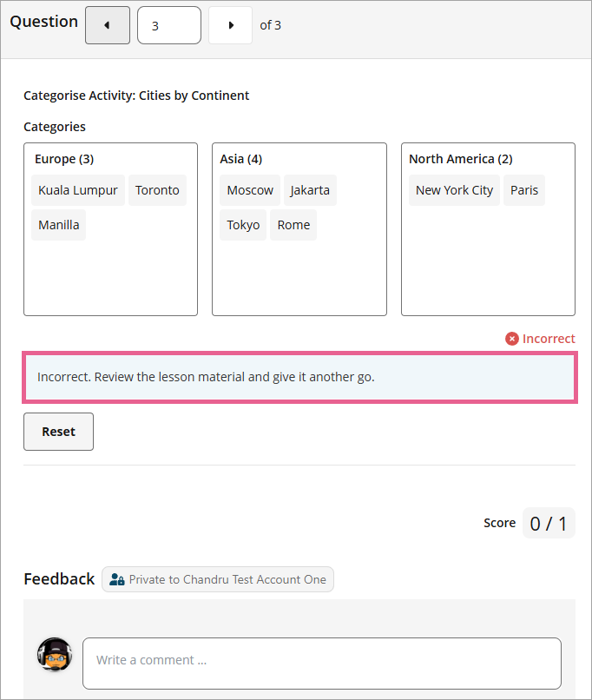Click the private lock-person icon
Viewport: 592px width, 700px height.
(117, 579)
